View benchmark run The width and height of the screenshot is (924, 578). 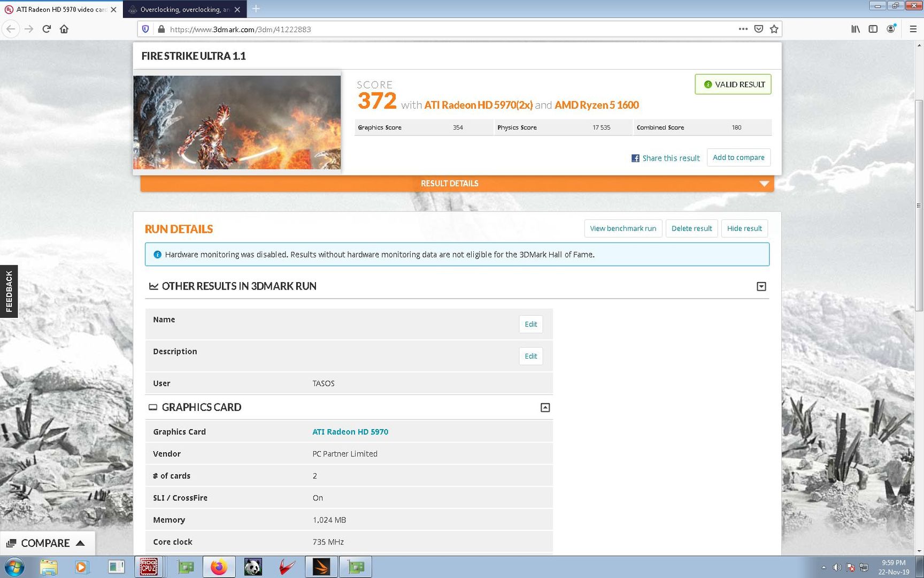pos(623,229)
